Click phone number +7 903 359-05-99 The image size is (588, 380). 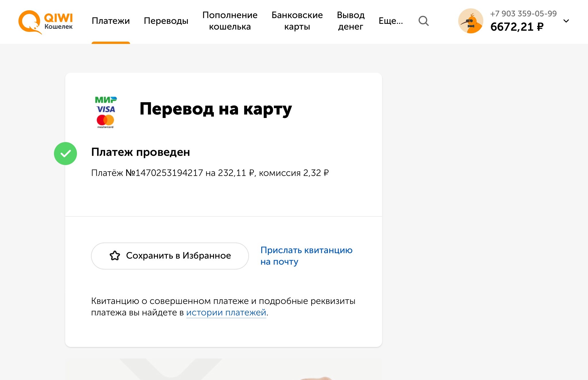tap(523, 13)
